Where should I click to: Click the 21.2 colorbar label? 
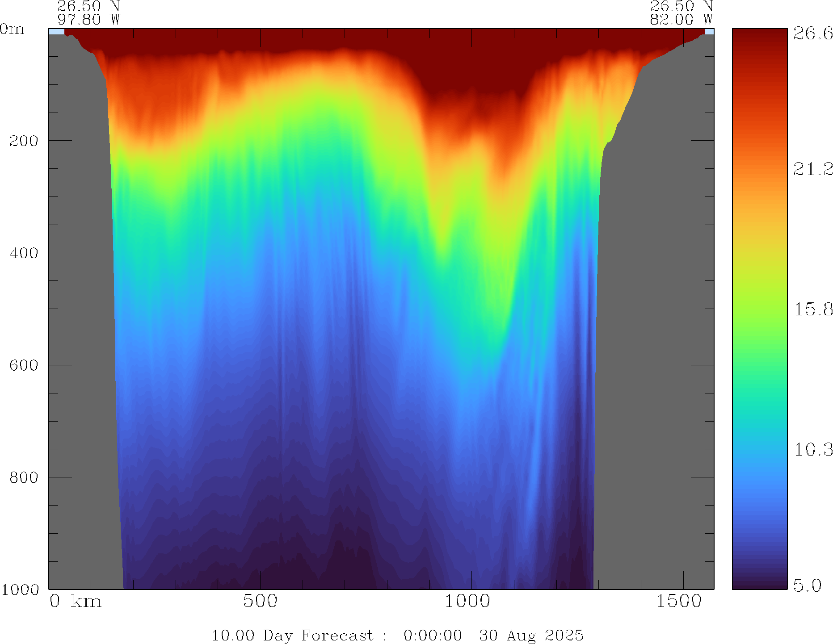812,169
